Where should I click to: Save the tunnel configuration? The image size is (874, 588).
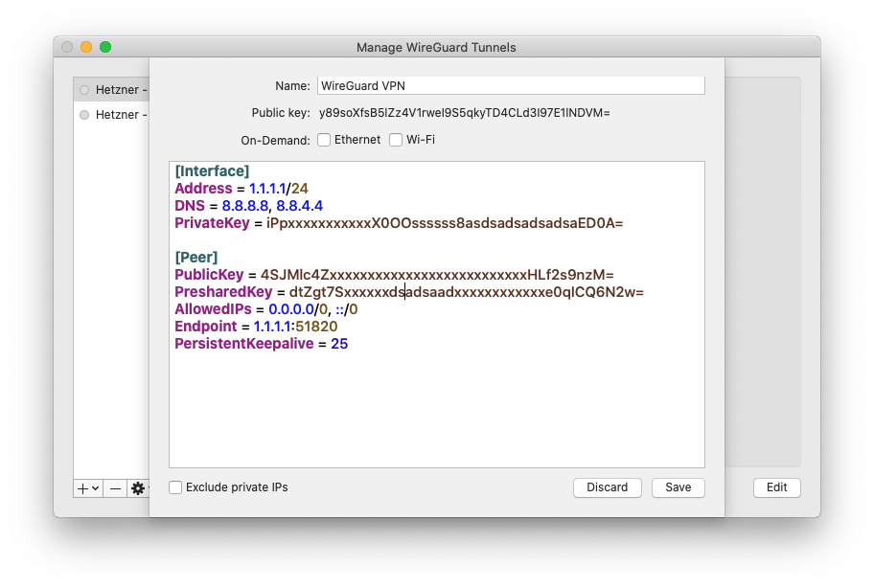click(x=678, y=487)
